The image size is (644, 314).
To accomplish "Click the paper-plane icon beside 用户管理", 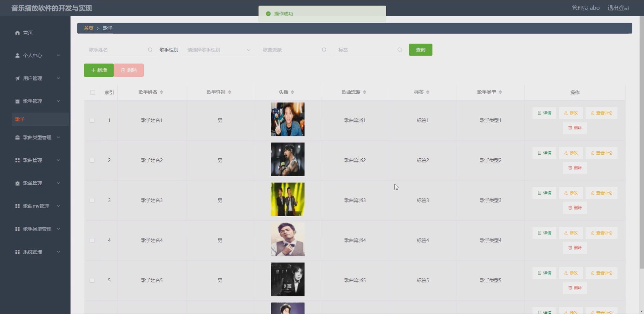I will [x=17, y=78].
